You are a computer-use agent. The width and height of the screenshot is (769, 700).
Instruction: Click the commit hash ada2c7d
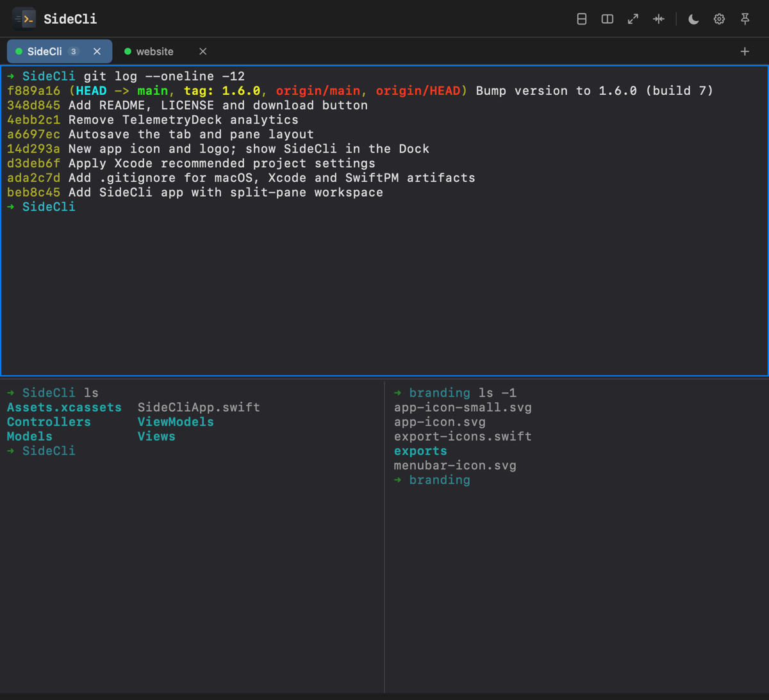pyautogui.click(x=33, y=178)
